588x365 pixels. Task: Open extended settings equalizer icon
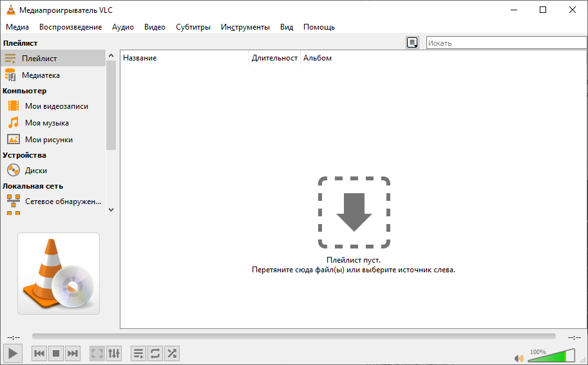pyautogui.click(x=114, y=353)
